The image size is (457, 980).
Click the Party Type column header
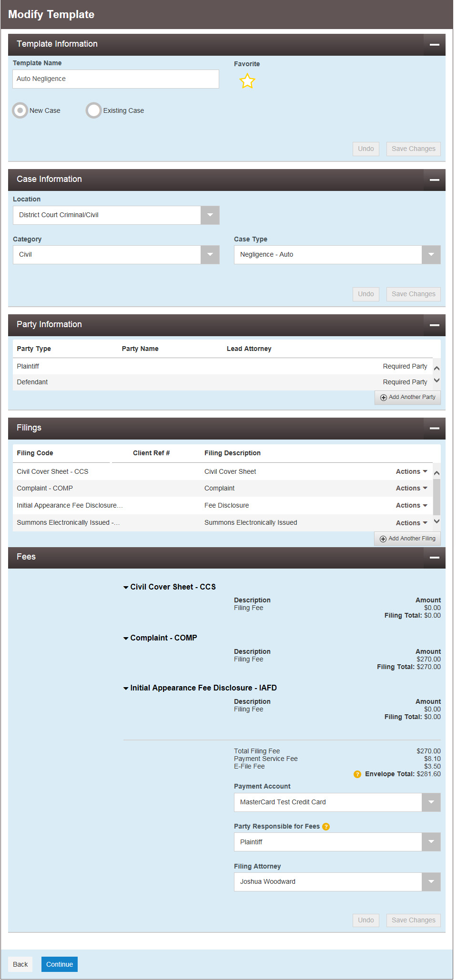click(34, 349)
